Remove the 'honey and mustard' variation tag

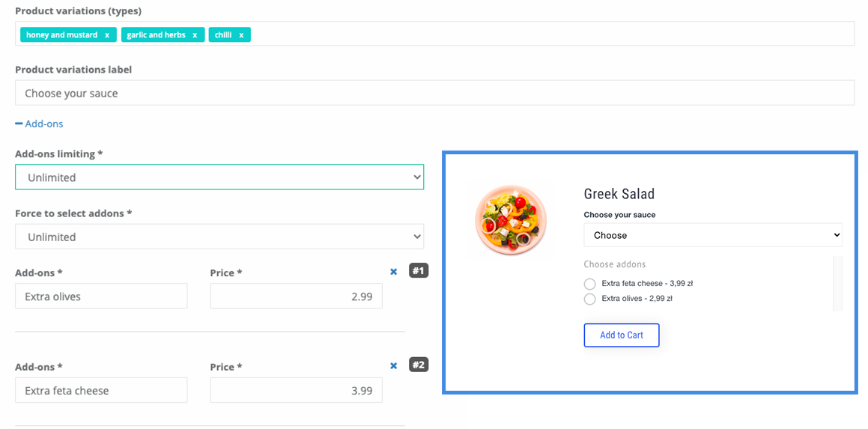[107, 35]
